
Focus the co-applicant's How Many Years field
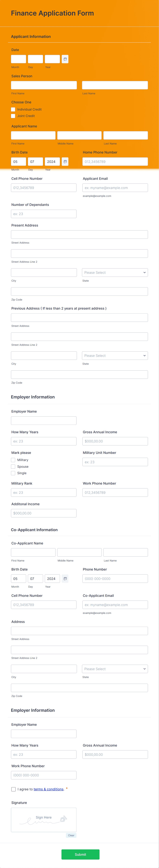click(44, 754)
